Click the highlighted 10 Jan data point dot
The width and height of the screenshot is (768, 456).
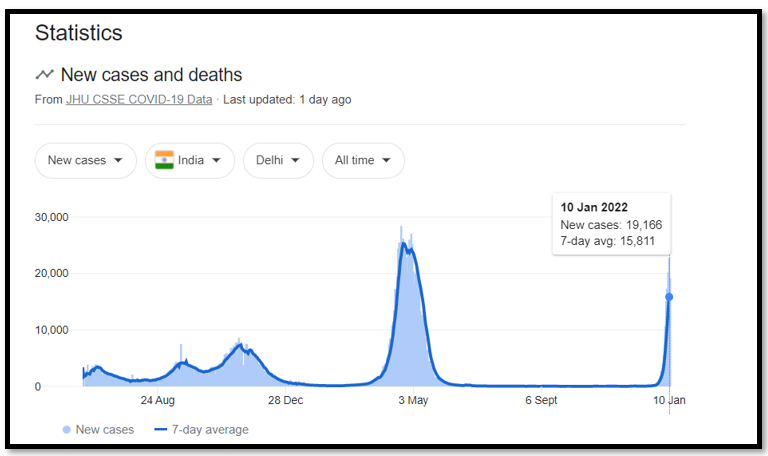point(669,297)
